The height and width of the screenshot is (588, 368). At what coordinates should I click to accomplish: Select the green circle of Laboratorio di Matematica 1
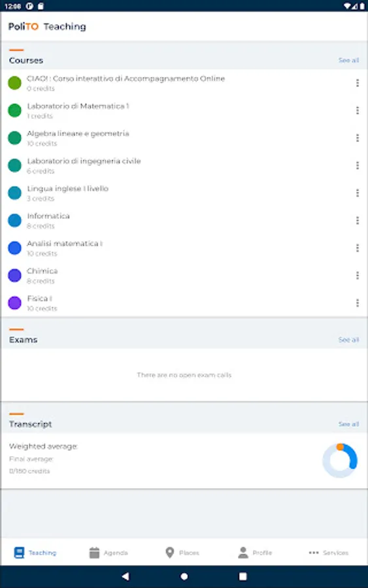[x=14, y=110]
